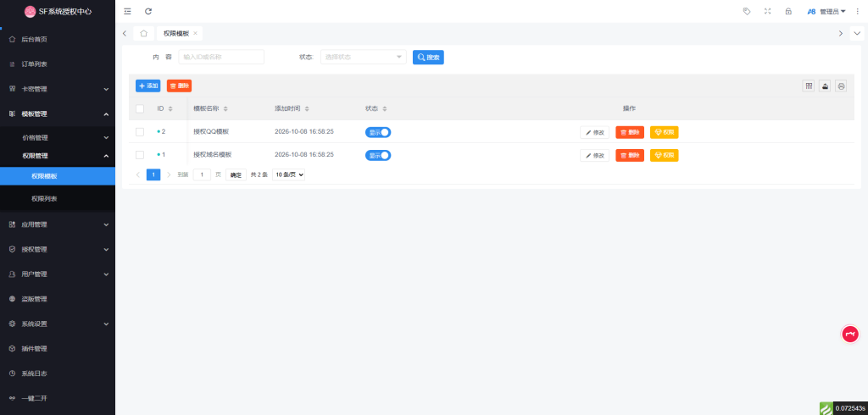The height and width of the screenshot is (415, 868).
Task: Open 系统日志 via its clock icon
Action: pyautogui.click(x=12, y=373)
